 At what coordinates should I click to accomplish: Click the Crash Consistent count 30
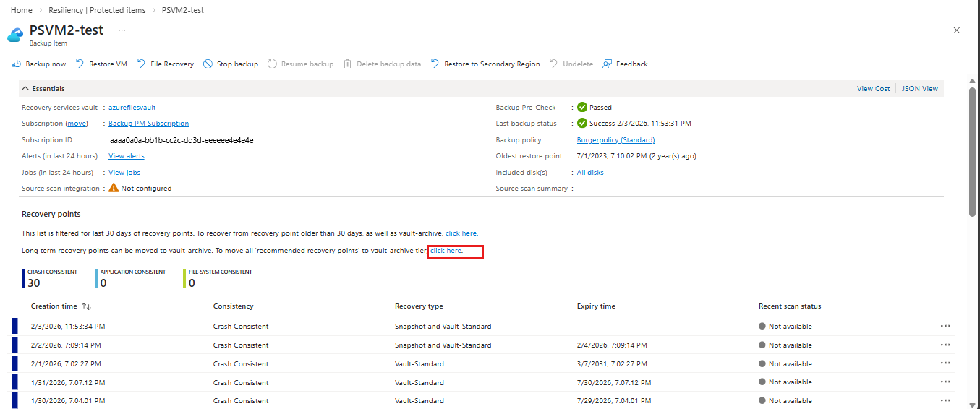tap(34, 283)
